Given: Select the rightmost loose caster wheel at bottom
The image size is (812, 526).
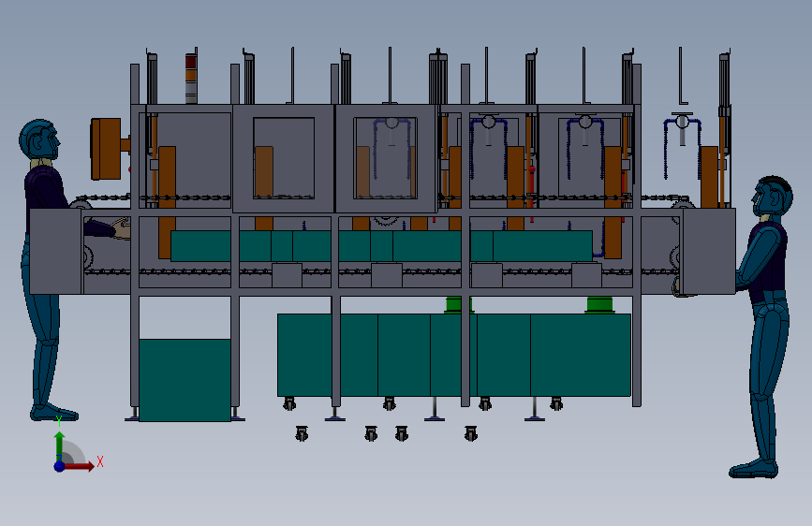Looking at the screenshot, I should [x=470, y=433].
